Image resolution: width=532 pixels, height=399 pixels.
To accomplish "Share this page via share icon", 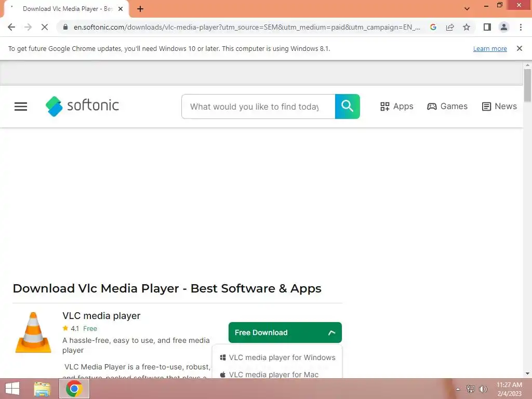I will (450, 27).
